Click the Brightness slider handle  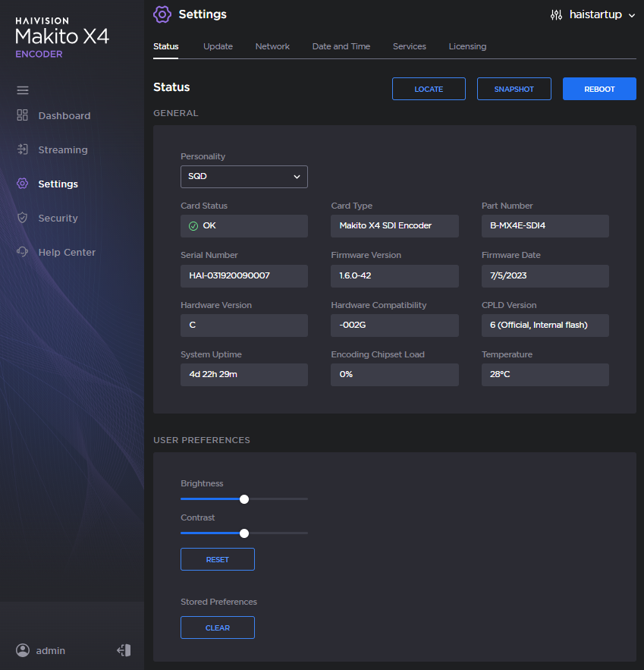(244, 499)
